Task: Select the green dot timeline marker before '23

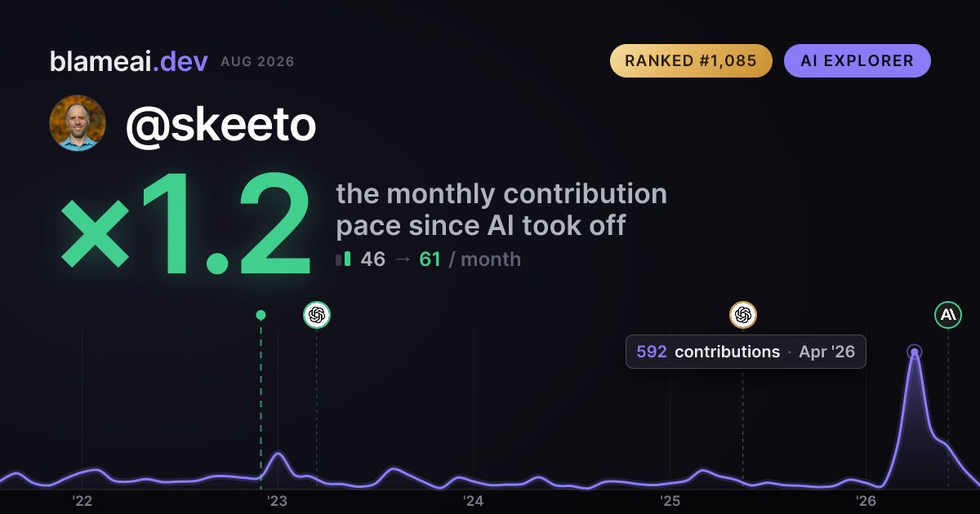Action: (x=261, y=315)
